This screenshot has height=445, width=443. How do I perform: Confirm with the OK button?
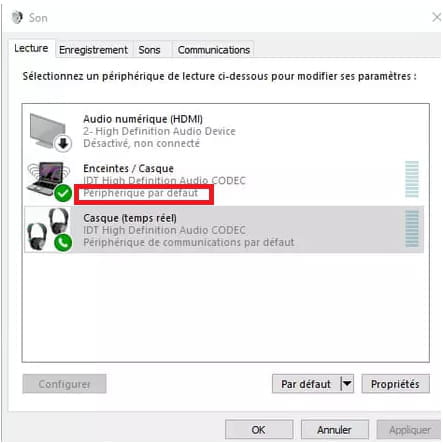259,429
